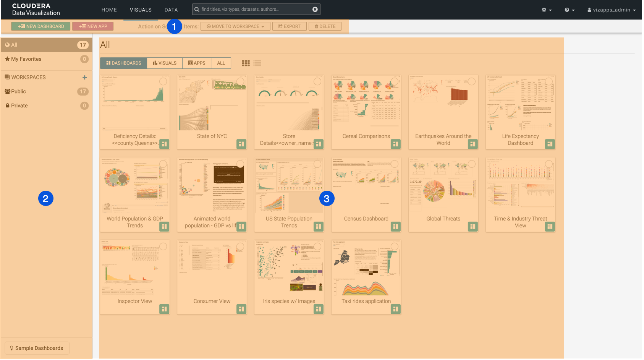The image size is (644, 360).
Task: Clear the search box with X icon
Action: coord(315,9)
